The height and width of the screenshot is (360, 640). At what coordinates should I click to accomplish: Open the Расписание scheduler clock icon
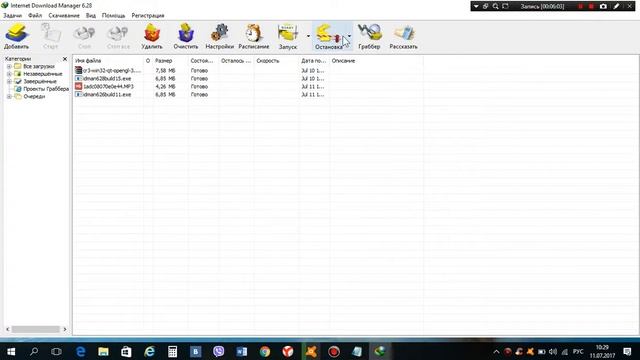coord(254,36)
